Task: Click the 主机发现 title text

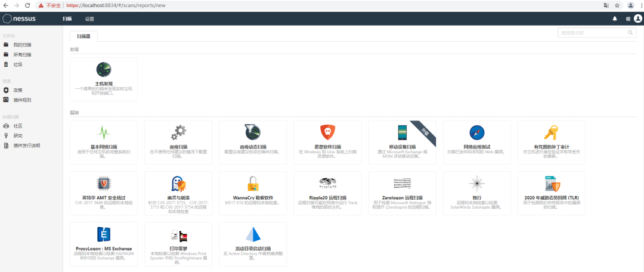Action: tap(104, 84)
